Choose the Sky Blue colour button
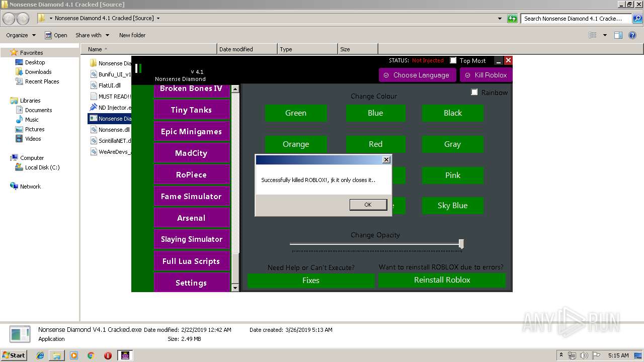This screenshot has width=644, height=362. (x=452, y=206)
